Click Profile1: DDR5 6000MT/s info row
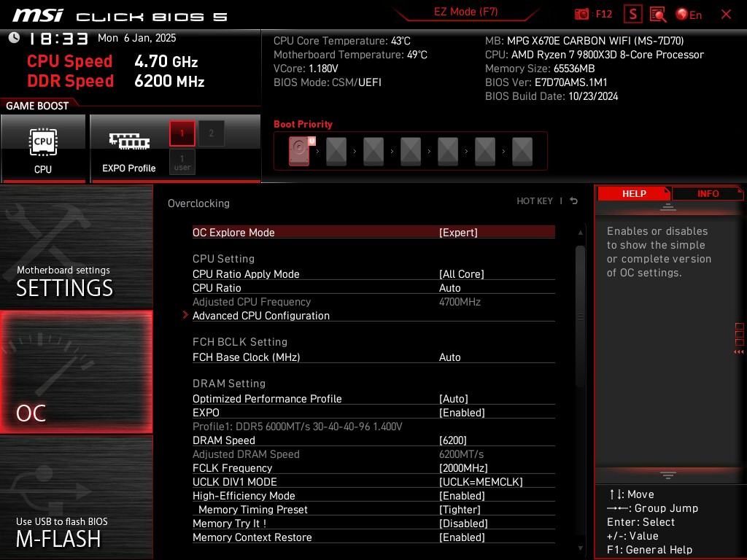The height and width of the screenshot is (560, 747). [x=298, y=426]
